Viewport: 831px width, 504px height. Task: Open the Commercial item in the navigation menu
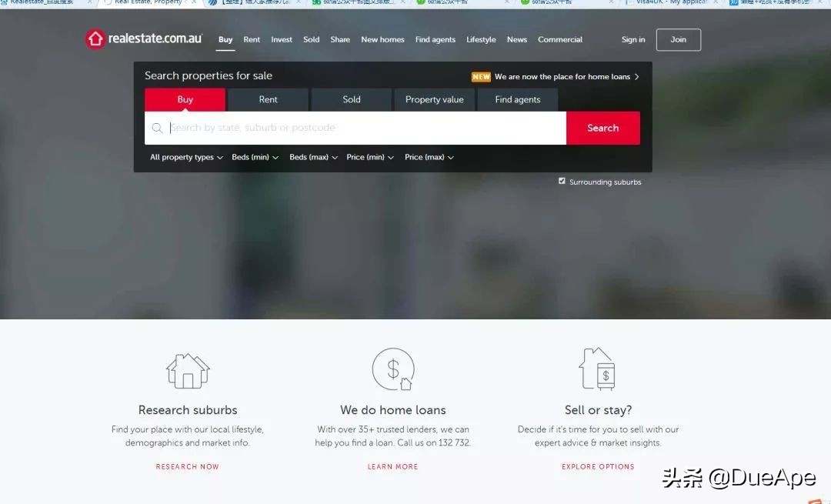559,39
